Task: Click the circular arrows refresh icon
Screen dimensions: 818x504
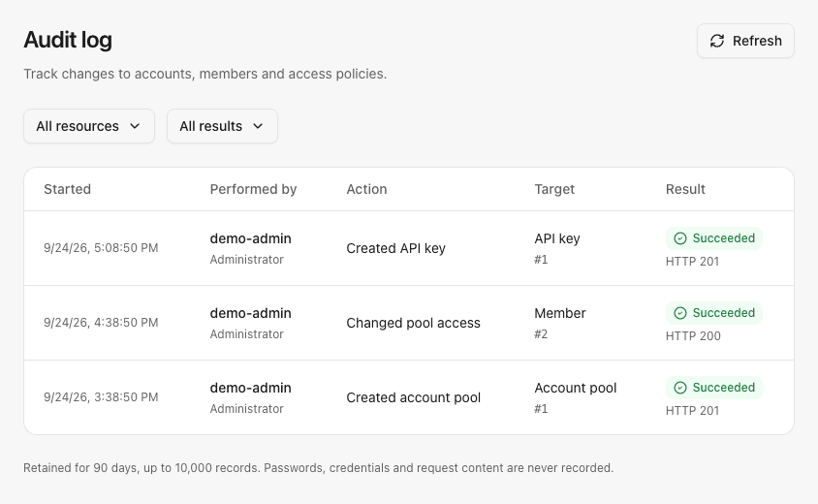Action: (x=717, y=41)
